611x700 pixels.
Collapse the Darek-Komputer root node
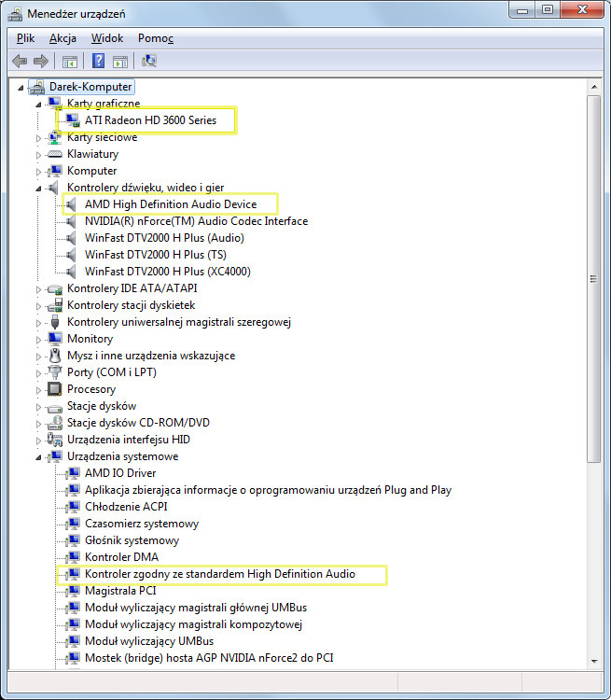[21, 88]
